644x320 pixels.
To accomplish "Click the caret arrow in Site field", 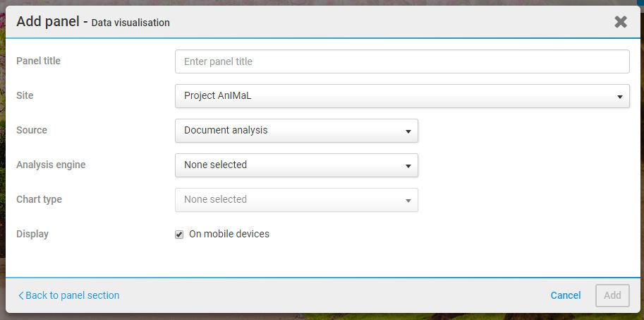I will pyautogui.click(x=619, y=97).
